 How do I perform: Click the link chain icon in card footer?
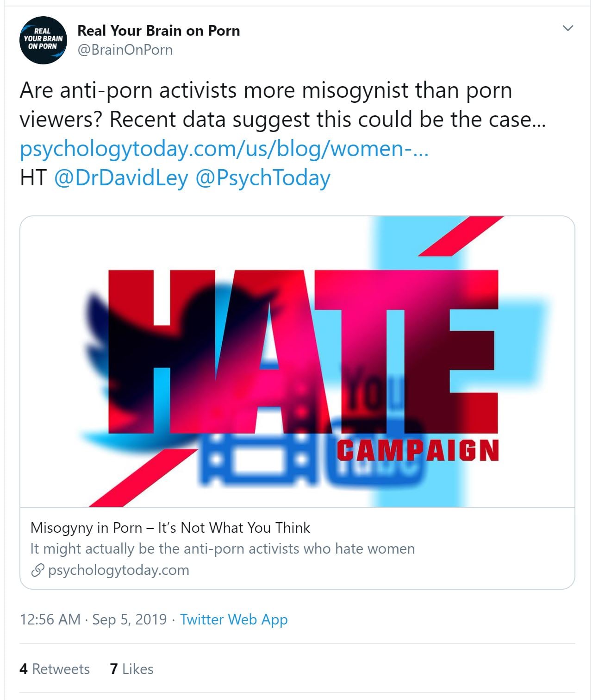click(37, 570)
